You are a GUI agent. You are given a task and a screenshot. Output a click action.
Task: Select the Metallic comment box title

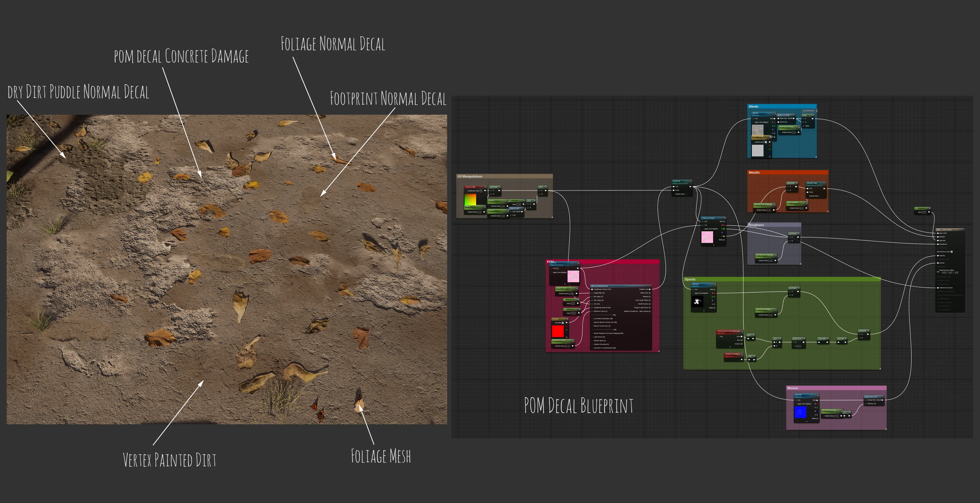[754, 172]
